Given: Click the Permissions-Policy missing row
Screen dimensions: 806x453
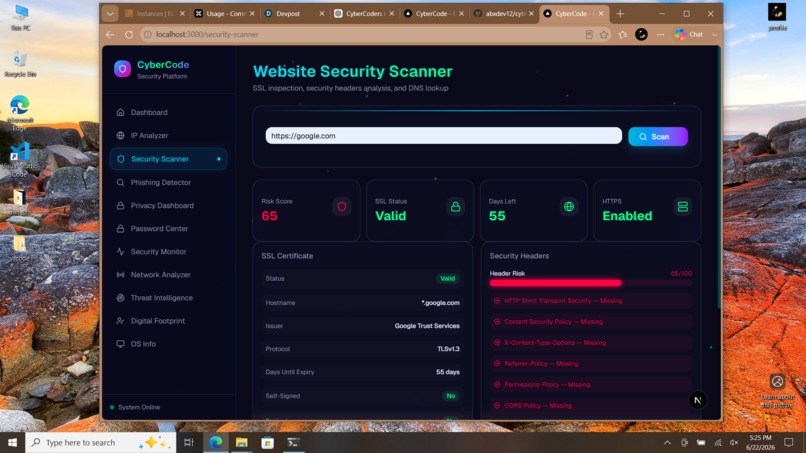Looking at the screenshot, I should point(591,385).
